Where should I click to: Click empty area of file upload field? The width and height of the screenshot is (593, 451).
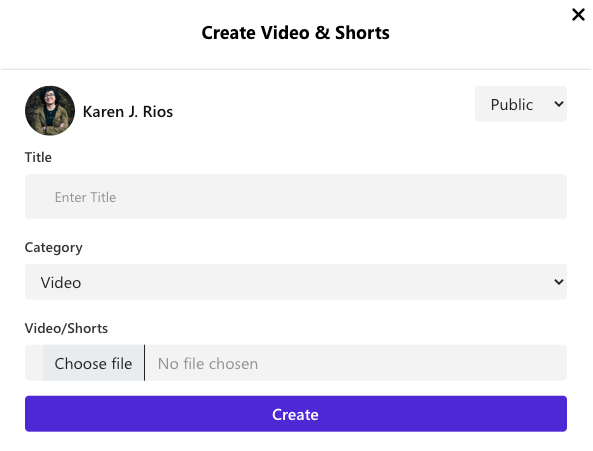412,363
